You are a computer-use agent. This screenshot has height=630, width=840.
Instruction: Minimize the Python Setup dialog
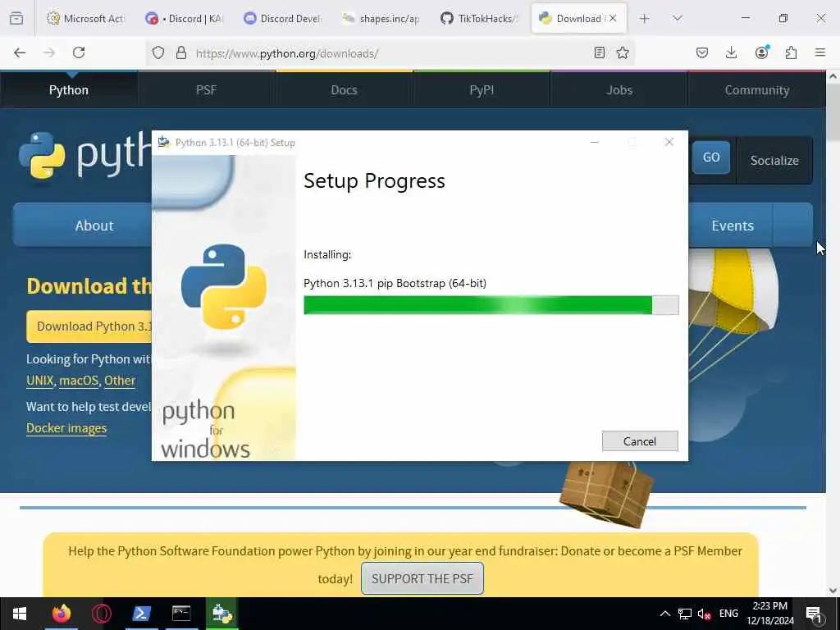pyautogui.click(x=595, y=142)
